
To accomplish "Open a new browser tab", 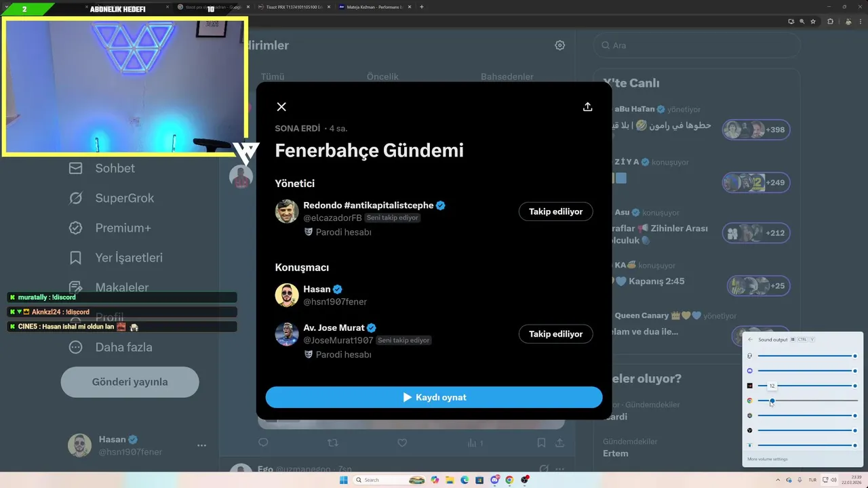I will (x=422, y=7).
